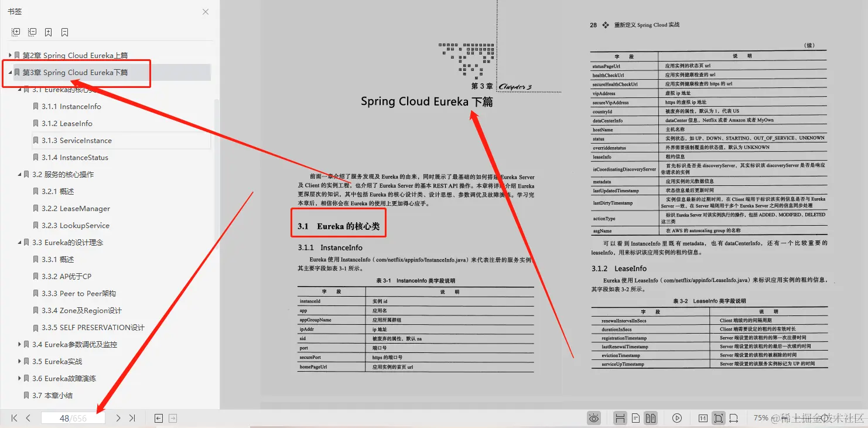Set zoom to actual size 1:1

[x=703, y=418]
